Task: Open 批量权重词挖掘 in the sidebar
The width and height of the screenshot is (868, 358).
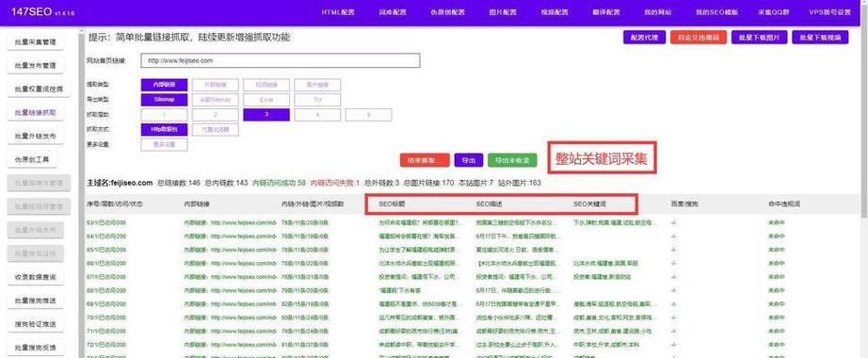Action: (x=39, y=89)
